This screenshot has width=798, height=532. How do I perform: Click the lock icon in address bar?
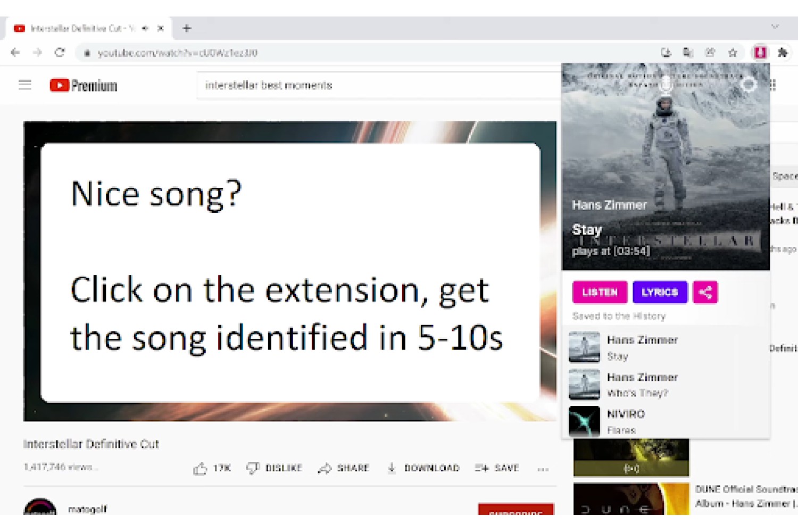click(x=87, y=53)
